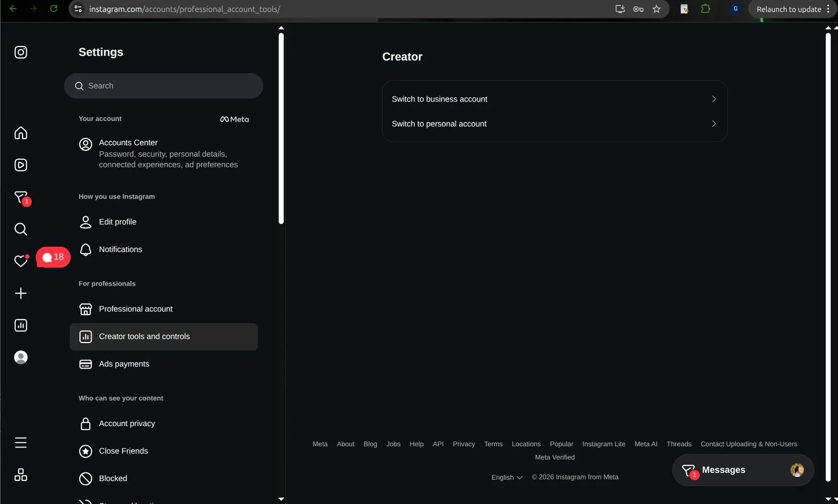Click the 18 comments notification bubble
This screenshot has height=504, width=838.
pos(53,257)
